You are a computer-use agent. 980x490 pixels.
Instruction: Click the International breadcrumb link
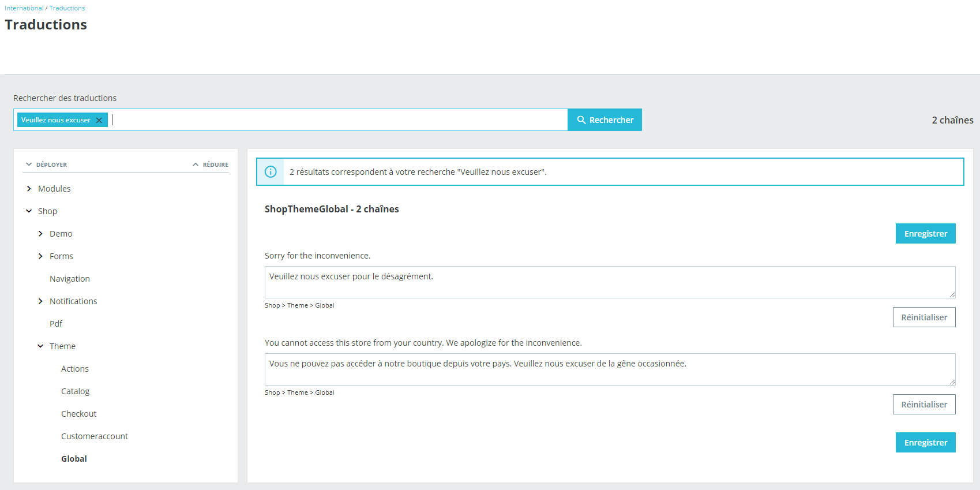(24, 8)
